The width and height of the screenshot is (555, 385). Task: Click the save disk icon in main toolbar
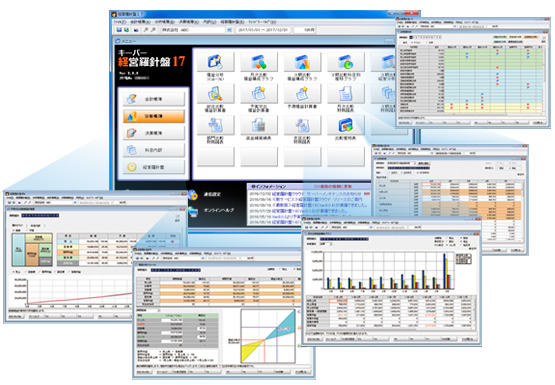click(119, 30)
